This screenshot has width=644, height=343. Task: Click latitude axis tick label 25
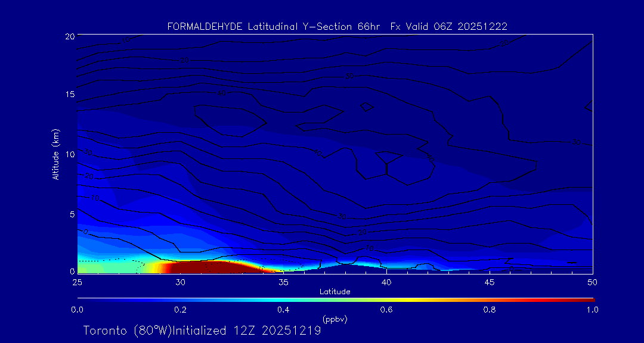77,282
